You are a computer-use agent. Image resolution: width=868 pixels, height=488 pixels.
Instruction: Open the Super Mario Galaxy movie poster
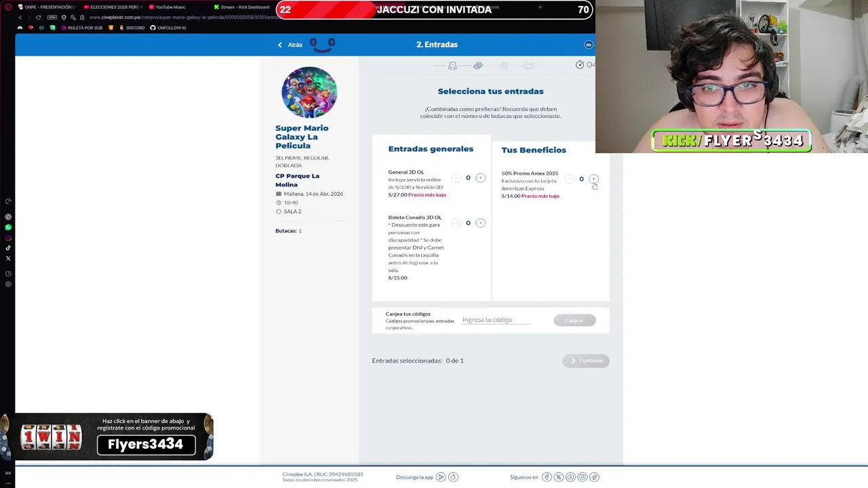point(309,93)
